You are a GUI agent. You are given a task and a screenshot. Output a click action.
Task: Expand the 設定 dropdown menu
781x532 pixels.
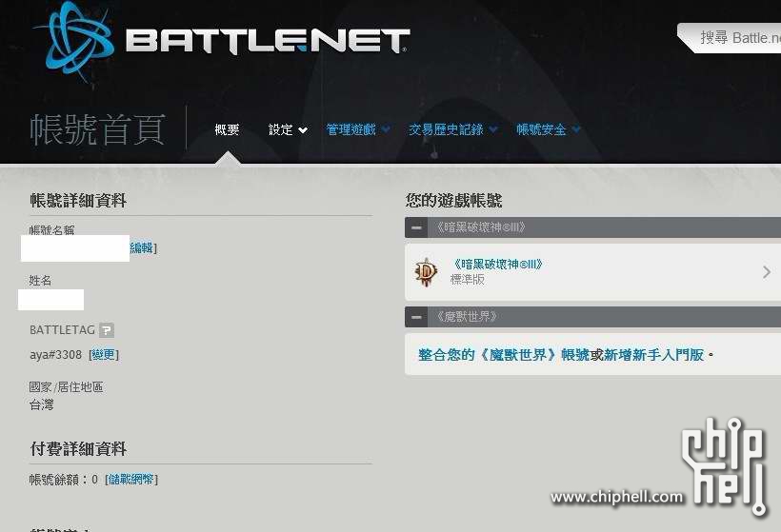point(288,129)
